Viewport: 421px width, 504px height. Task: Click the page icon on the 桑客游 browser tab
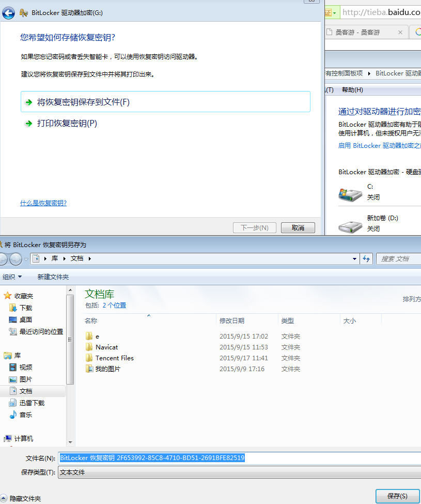329,32
